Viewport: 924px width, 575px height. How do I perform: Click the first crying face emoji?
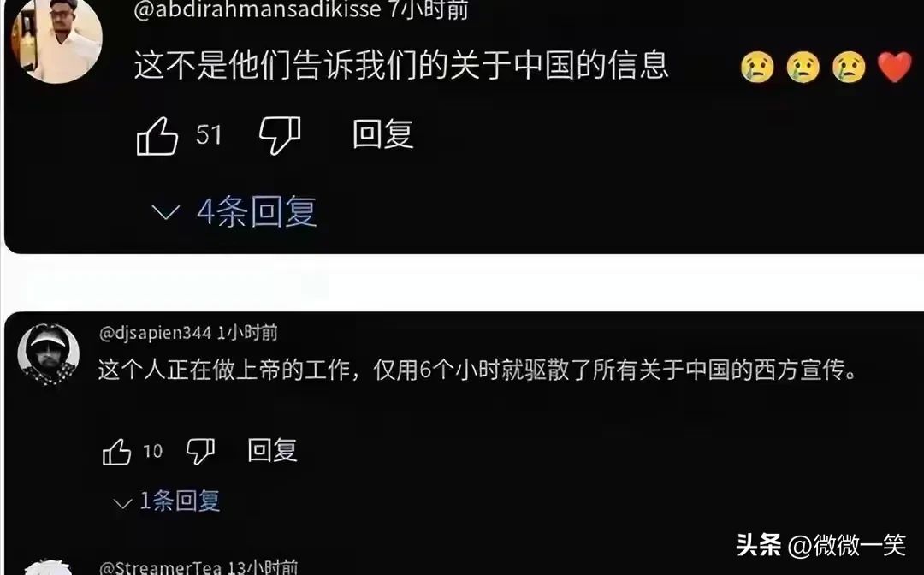757,67
